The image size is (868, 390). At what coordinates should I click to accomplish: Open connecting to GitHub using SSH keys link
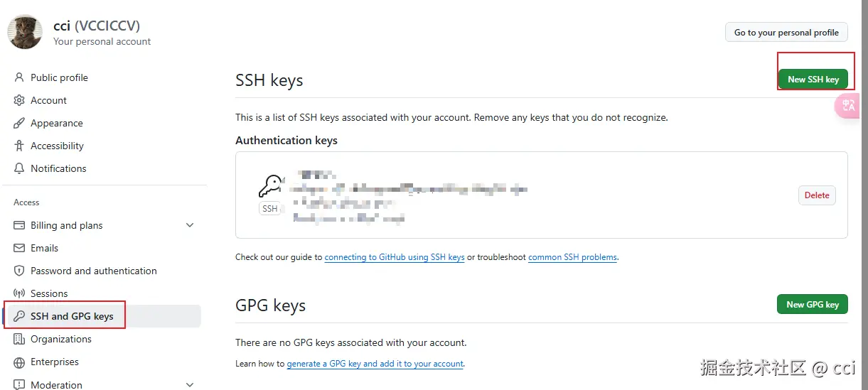click(x=395, y=257)
